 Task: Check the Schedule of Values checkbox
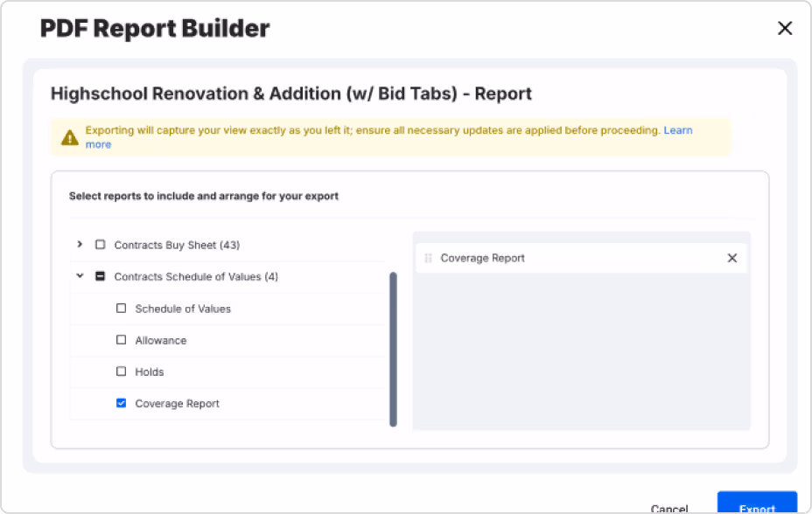point(121,309)
